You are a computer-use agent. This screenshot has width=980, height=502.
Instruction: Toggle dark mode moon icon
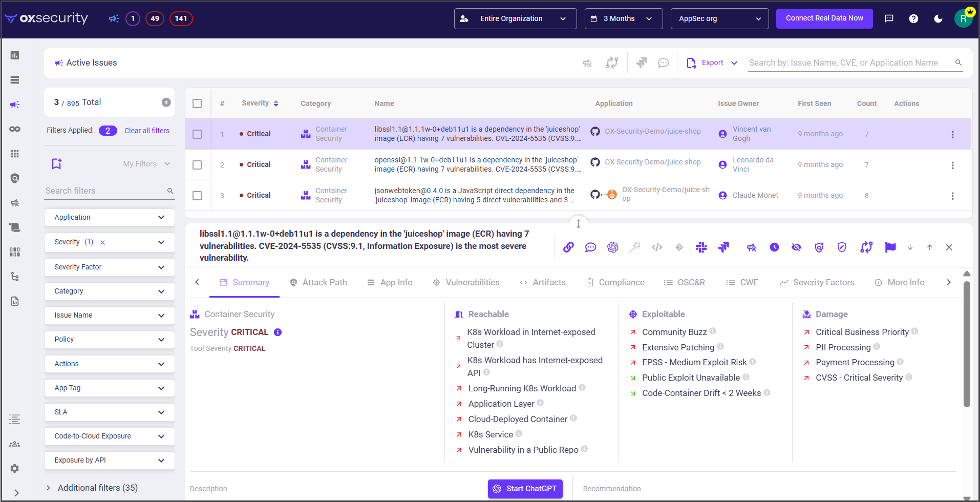[938, 18]
